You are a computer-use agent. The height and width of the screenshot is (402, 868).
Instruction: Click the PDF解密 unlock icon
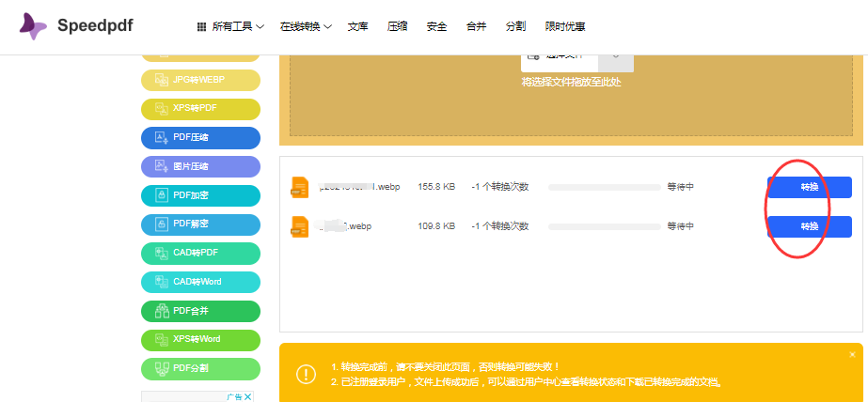(x=161, y=224)
